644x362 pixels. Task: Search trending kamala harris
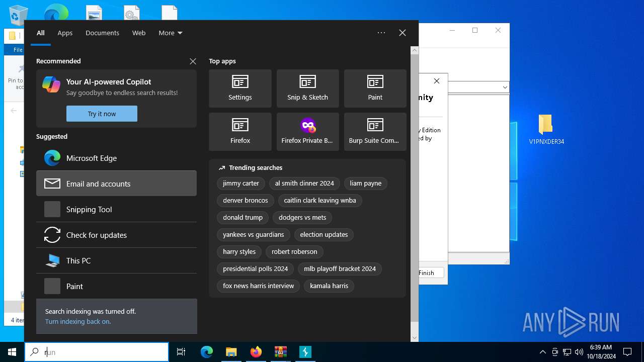coord(329,286)
